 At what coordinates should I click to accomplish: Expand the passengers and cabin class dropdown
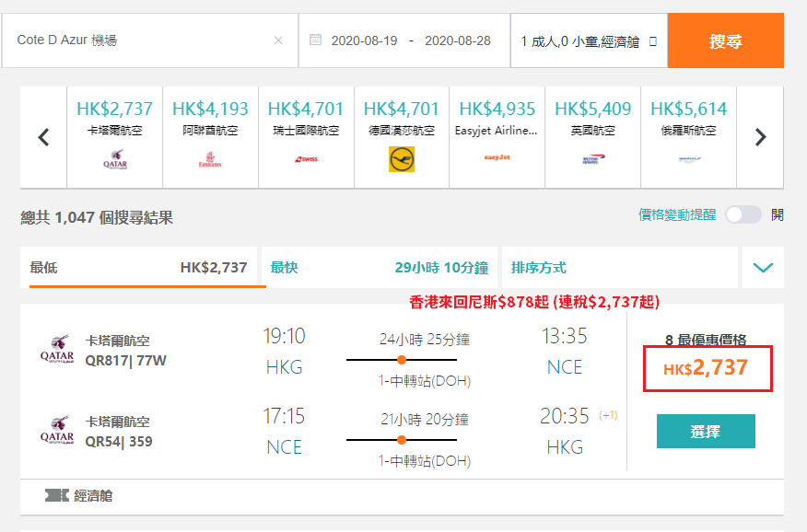(589, 40)
